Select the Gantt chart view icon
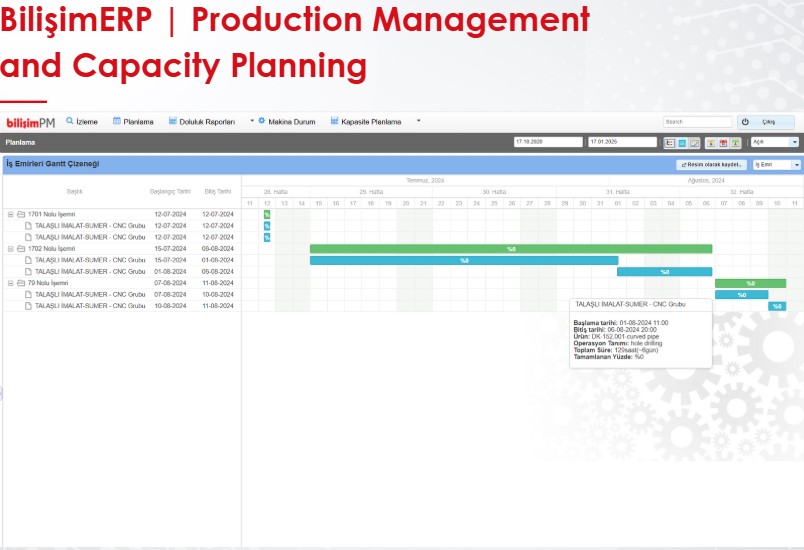 (x=669, y=143)
